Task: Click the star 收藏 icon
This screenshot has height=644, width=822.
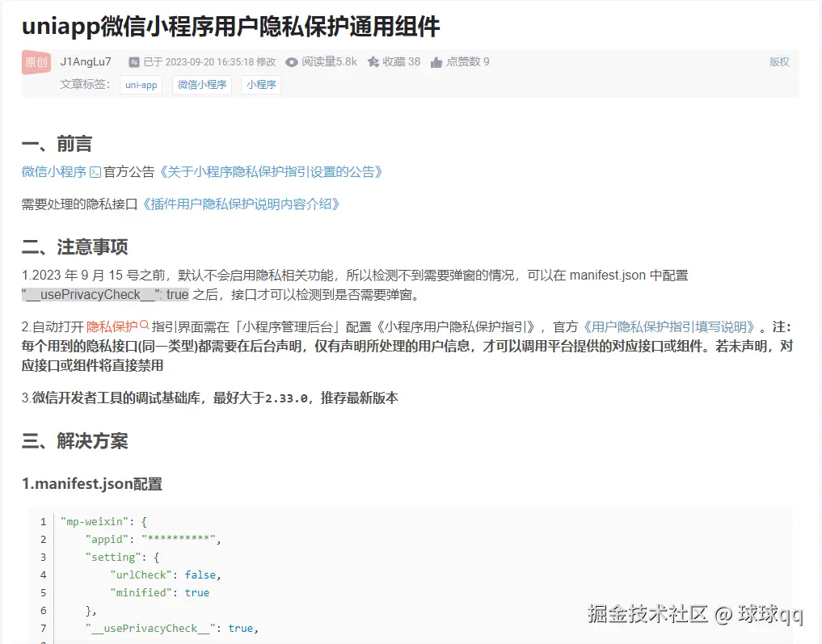Action: click(x=373, y=62)
